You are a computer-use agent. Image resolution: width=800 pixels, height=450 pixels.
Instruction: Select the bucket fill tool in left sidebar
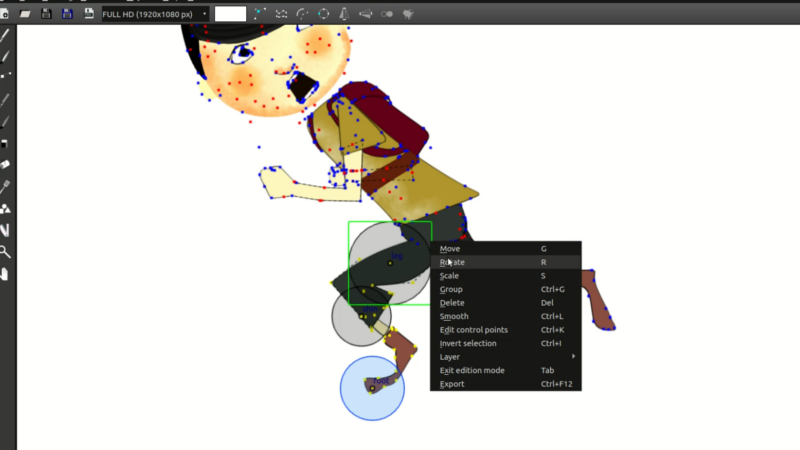5,143
